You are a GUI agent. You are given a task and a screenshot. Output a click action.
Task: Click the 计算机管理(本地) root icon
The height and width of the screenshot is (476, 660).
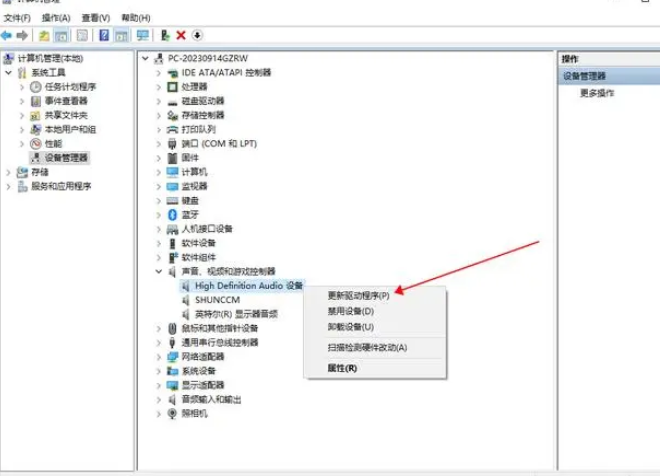click(8, 59)
